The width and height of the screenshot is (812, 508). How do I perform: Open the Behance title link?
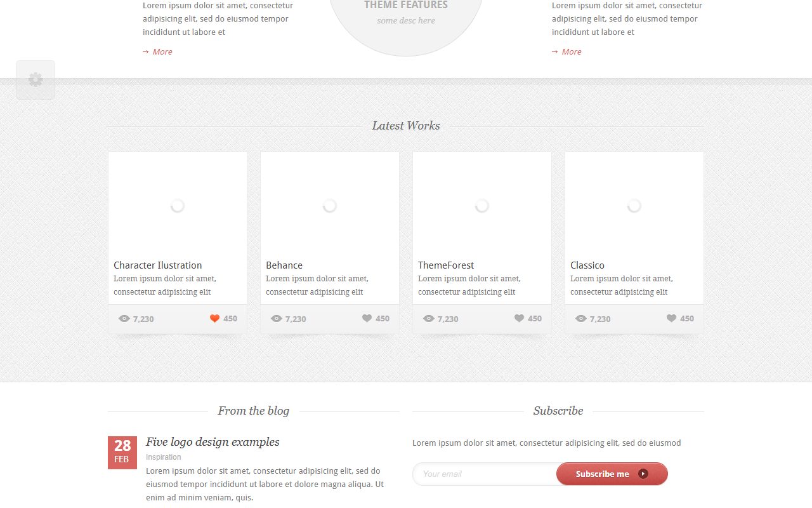284,265
